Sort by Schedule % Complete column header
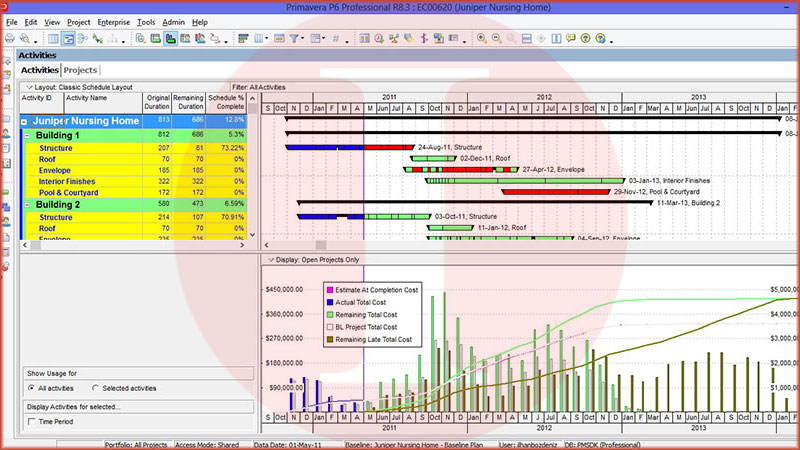Screen dimensions: 800x450 click(x=226, y=103)
